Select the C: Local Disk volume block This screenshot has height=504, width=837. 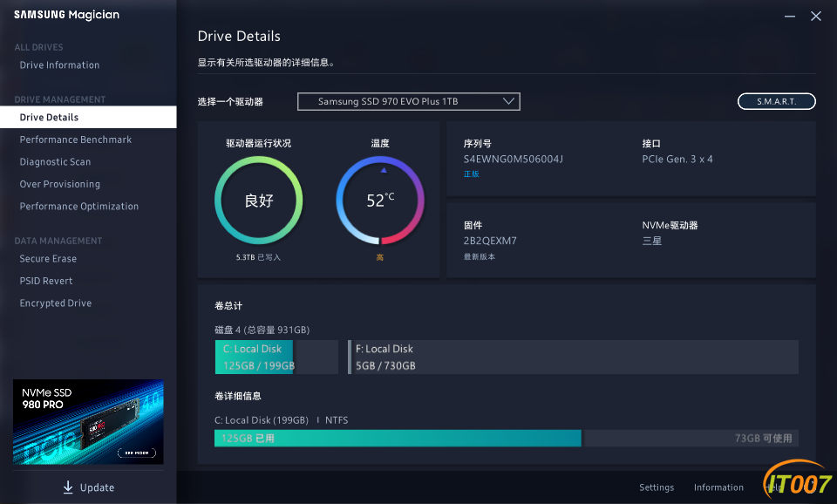click(276, 357)
